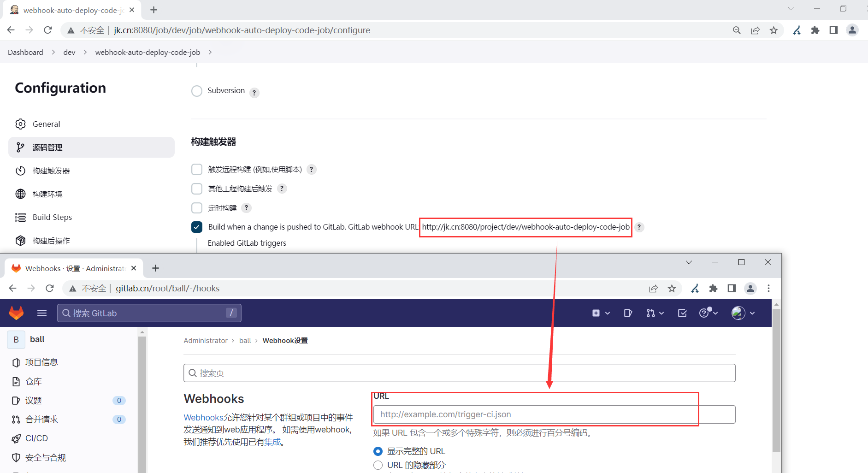Viewport: 868px width, 473px height.
Task: Enable 其他工程构建后触发 checkbox
Action: point(197,189)
